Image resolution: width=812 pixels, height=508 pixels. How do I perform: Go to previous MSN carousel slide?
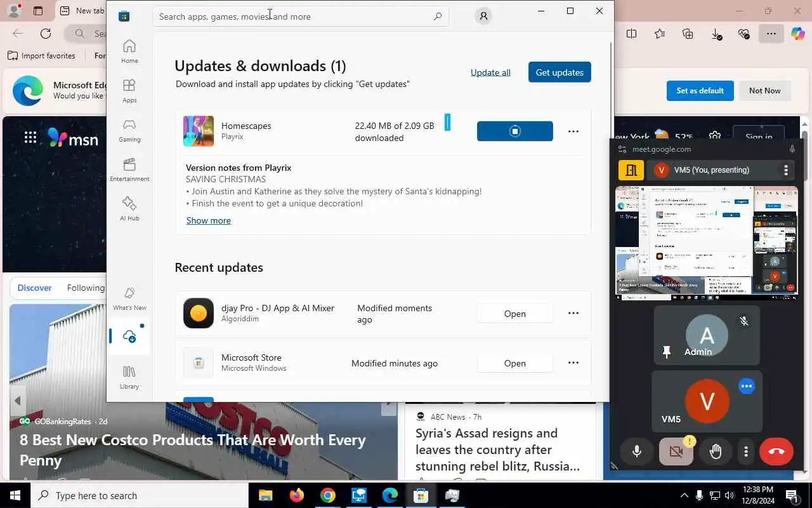pyautogui.click(x=17, y=401)
